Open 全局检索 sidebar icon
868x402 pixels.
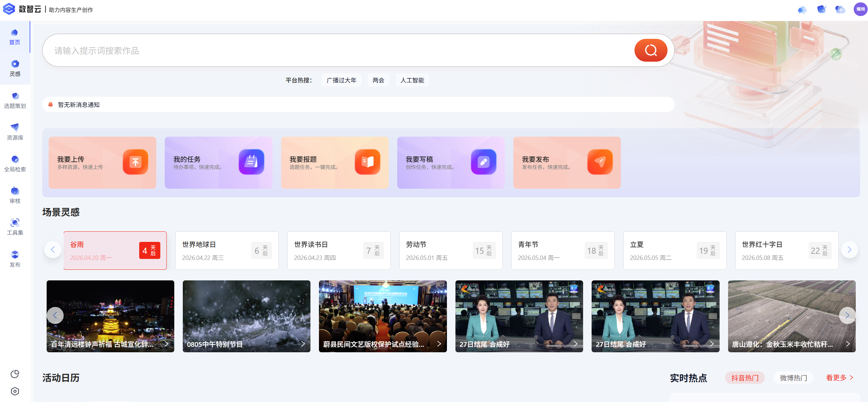[15, 164]
